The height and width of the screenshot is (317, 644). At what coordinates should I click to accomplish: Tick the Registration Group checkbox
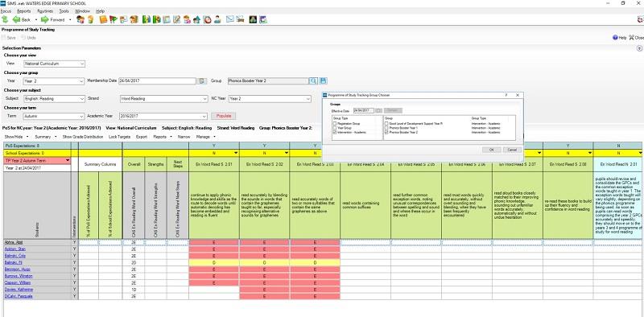335,123
